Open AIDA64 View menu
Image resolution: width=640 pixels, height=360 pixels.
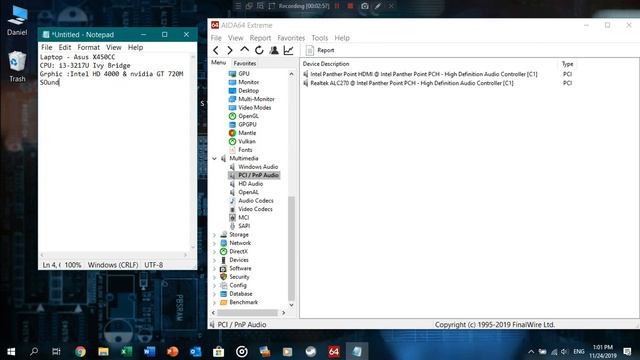[x=236, y=38]
